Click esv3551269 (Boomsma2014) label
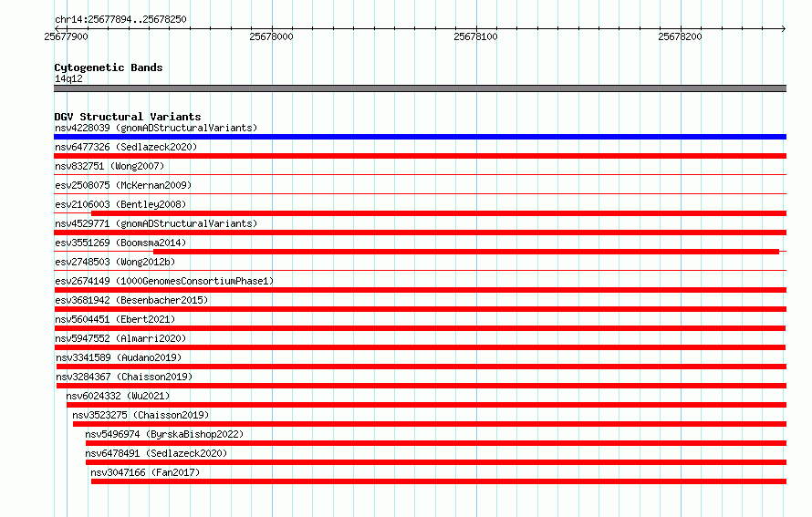 click(120, 243)
